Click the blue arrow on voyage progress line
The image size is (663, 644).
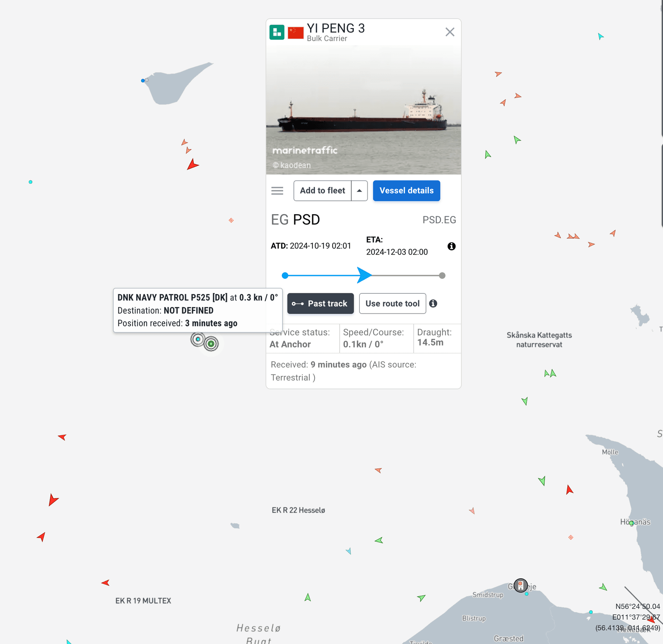click(x=364, y=275)
